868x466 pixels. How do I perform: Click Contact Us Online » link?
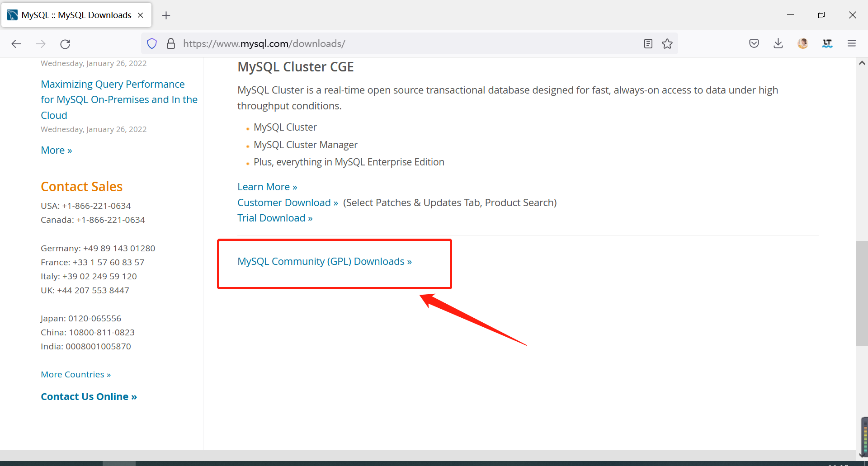[89, 396]
